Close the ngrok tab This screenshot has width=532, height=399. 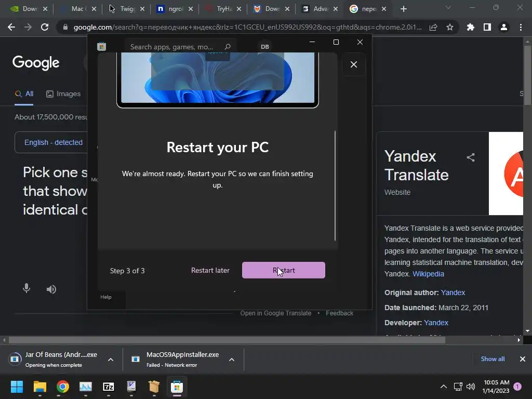[x=191, y=9]
